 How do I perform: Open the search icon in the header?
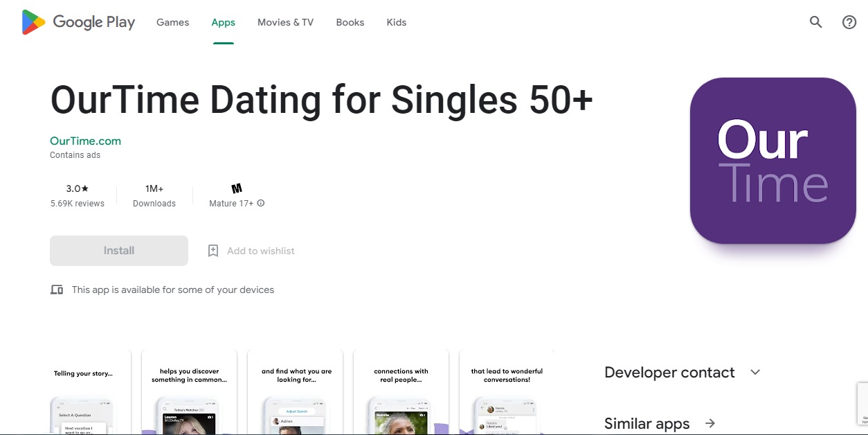click(x=816, y=22)
